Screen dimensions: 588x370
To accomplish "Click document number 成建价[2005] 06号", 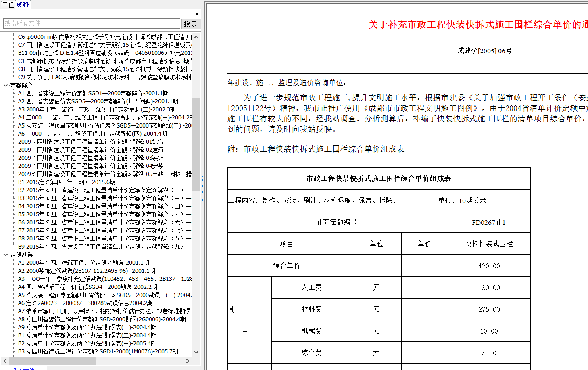I will [484, 51].
